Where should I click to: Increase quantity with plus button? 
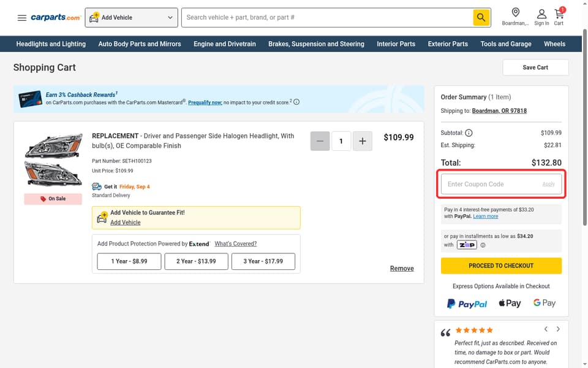tap(362, 141)
